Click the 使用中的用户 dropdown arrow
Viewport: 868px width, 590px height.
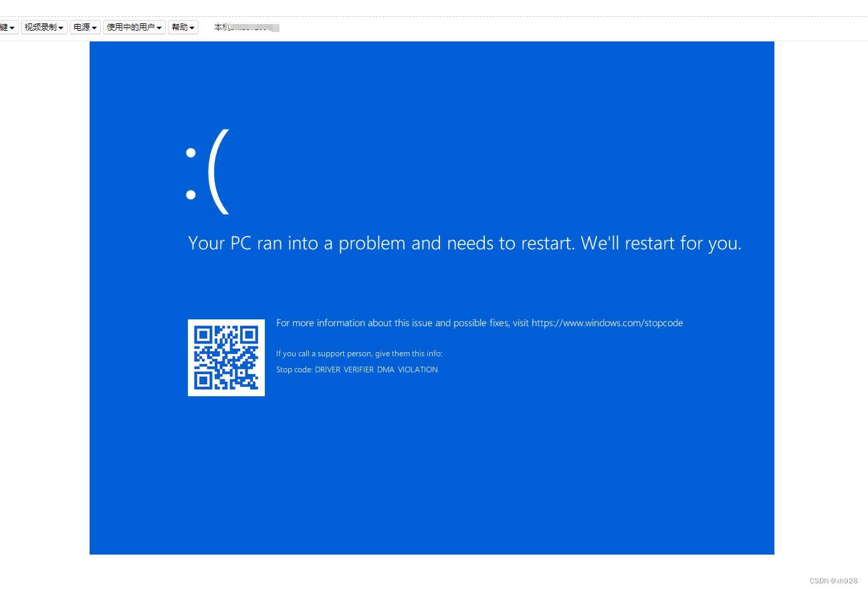[158, 27]
